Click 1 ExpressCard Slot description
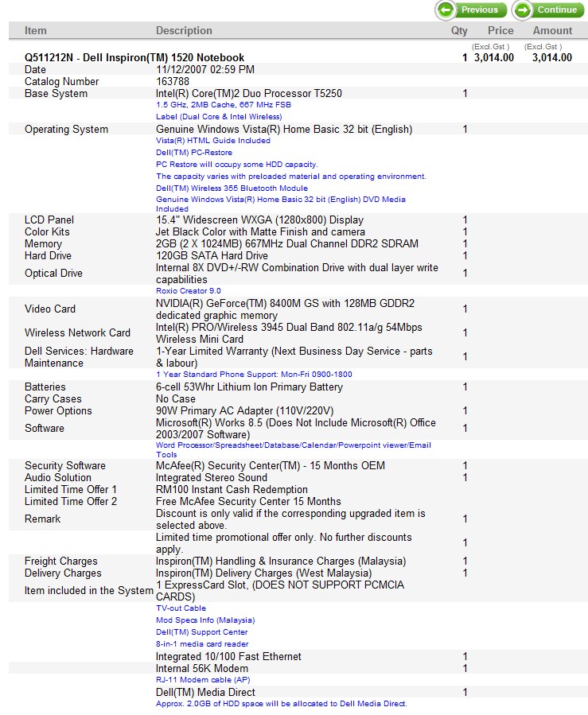 pyautogui.click(x=280, y=590)
